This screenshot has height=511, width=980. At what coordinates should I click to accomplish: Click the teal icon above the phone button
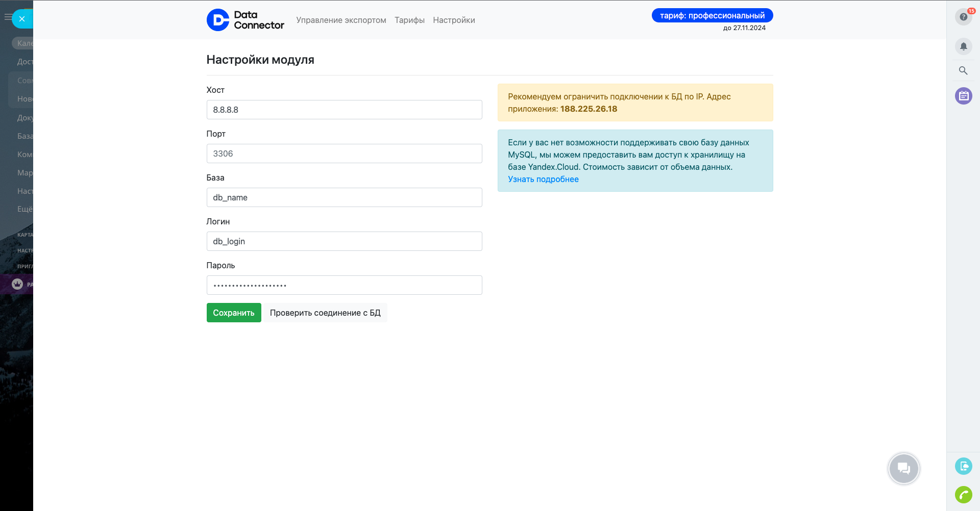pyautogui.click(x=963, y=466)
